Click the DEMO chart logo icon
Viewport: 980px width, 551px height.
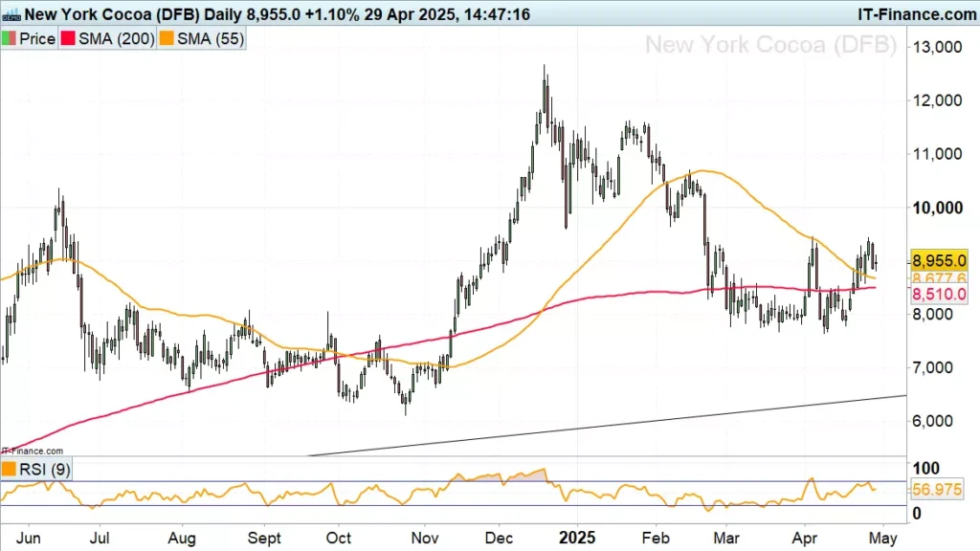10,15
